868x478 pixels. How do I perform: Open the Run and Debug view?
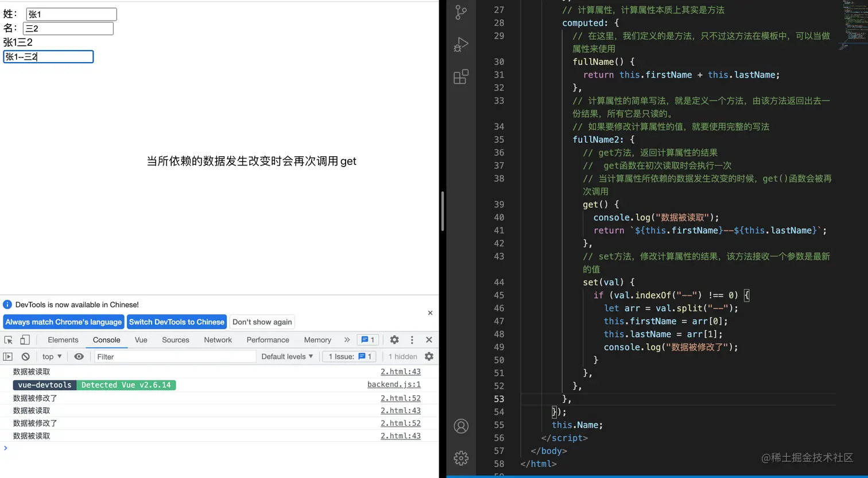(461, 45)
